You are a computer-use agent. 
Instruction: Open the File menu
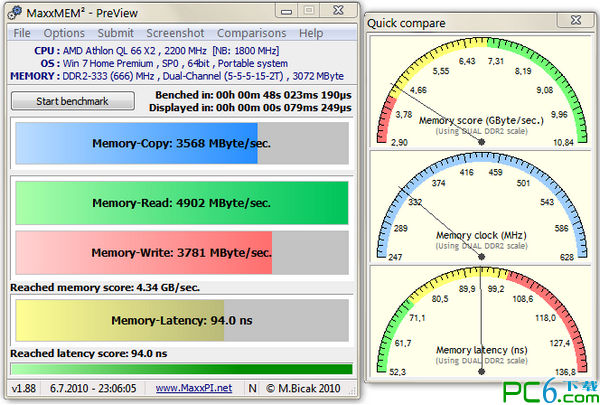21,33
